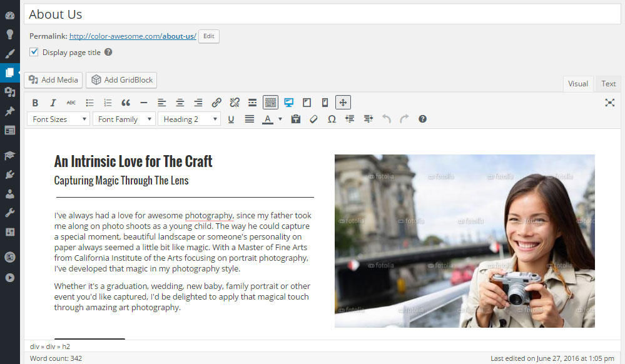Toggle the drag handle move tool
This screenshot has height=364, width=625.
[343, 103]
